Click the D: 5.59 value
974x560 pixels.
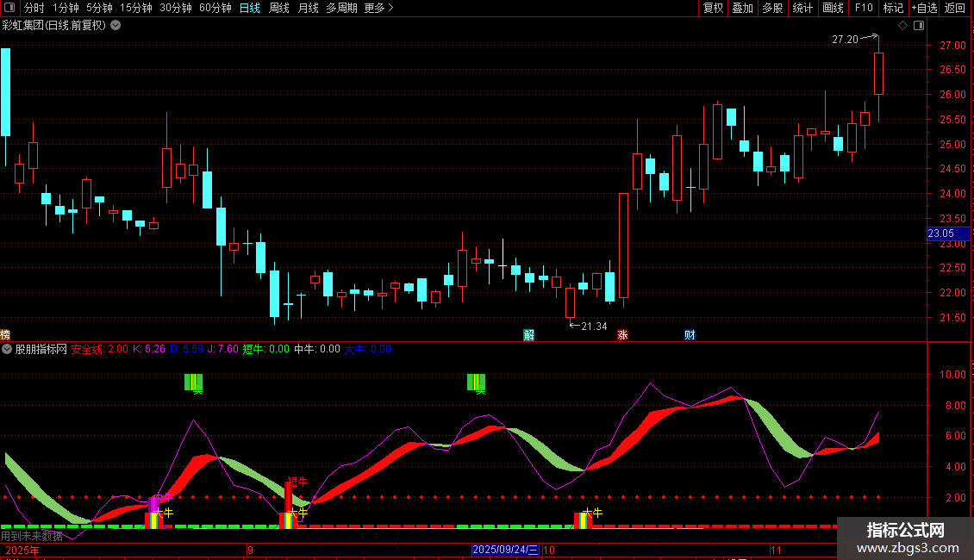pos(186,349)
